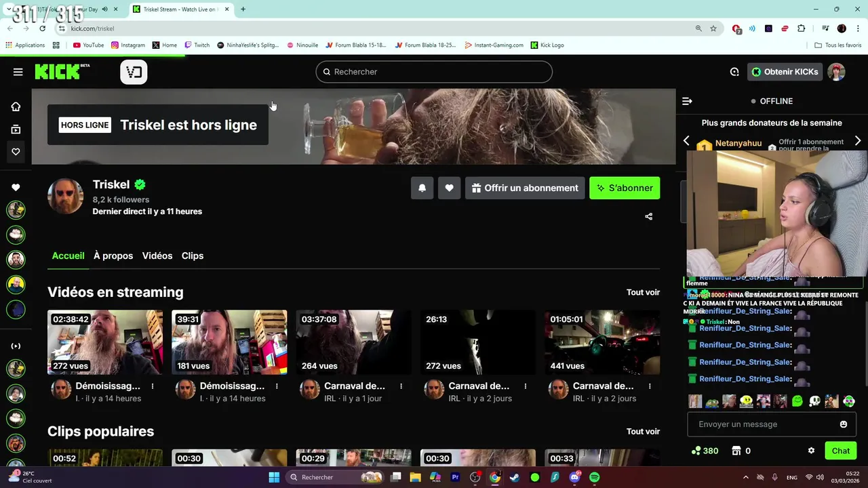Open the user profile avatar menu
Image resolution: width=868 pixels, height=488 pixels.
point(836,72)
